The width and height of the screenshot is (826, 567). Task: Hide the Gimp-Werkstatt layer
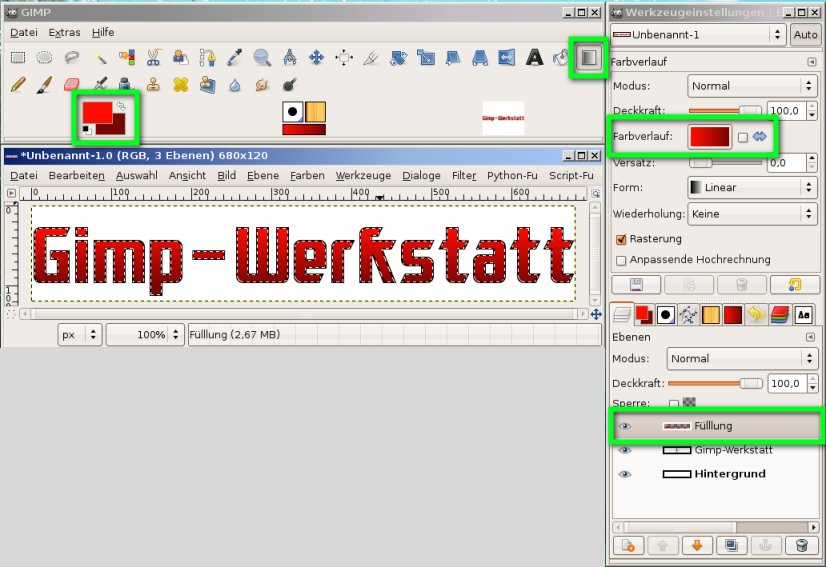pyautogui.click(x=625, y=450)
